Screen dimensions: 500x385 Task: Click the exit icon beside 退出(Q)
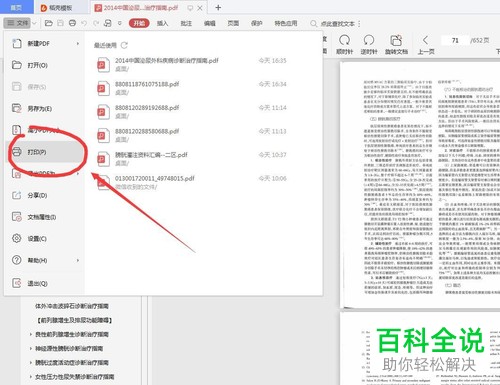coord(17,283)
